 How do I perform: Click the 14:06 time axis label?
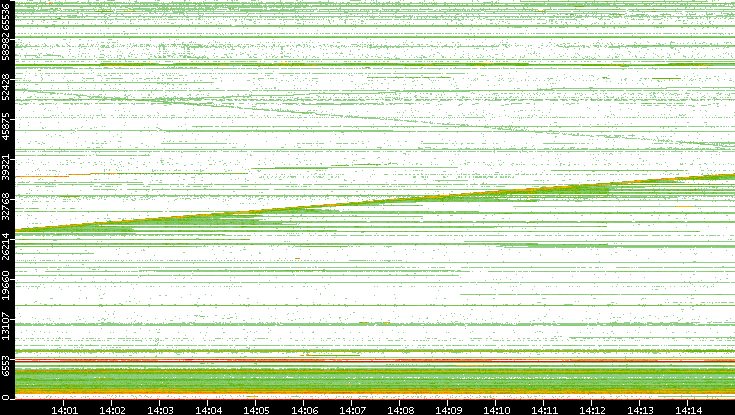pos(305,410)
